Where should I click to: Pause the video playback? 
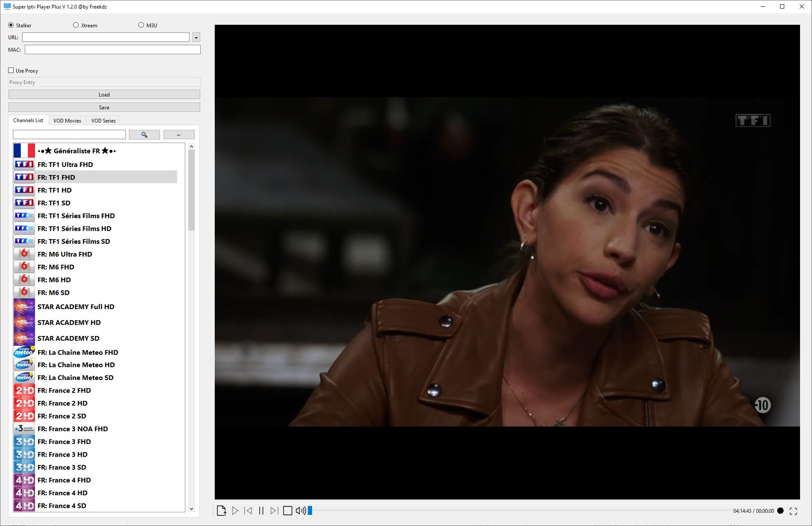coord(261,511)
